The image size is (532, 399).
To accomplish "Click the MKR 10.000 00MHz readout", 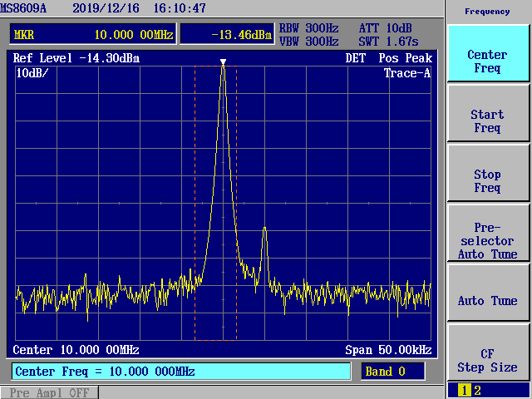I will (x=93, y=34).
